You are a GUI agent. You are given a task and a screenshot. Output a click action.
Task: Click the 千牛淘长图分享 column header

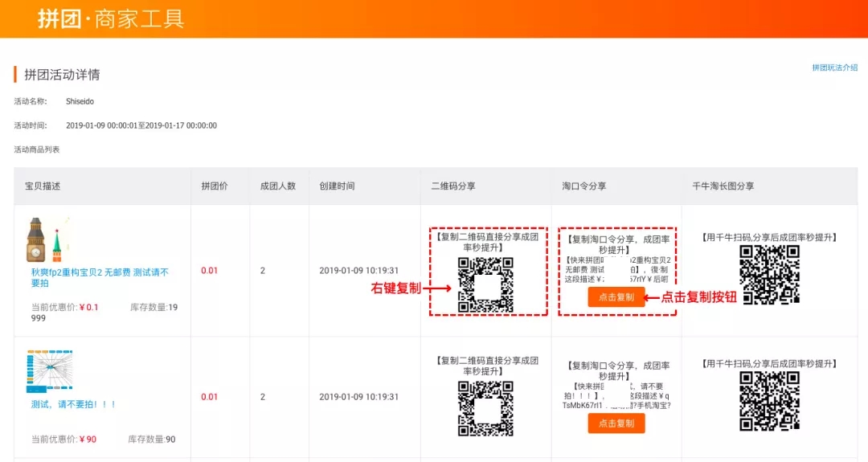(723, 186)
